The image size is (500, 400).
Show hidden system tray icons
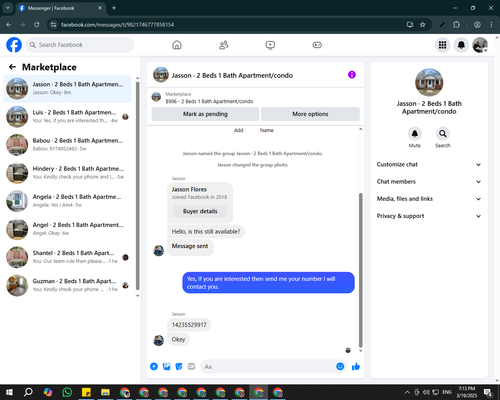(407, 392)
